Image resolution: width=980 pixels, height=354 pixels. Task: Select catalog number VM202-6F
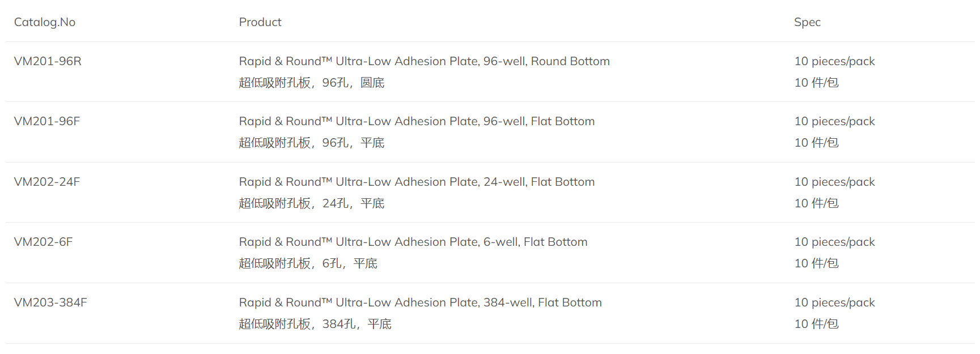[x=44, y=242]
